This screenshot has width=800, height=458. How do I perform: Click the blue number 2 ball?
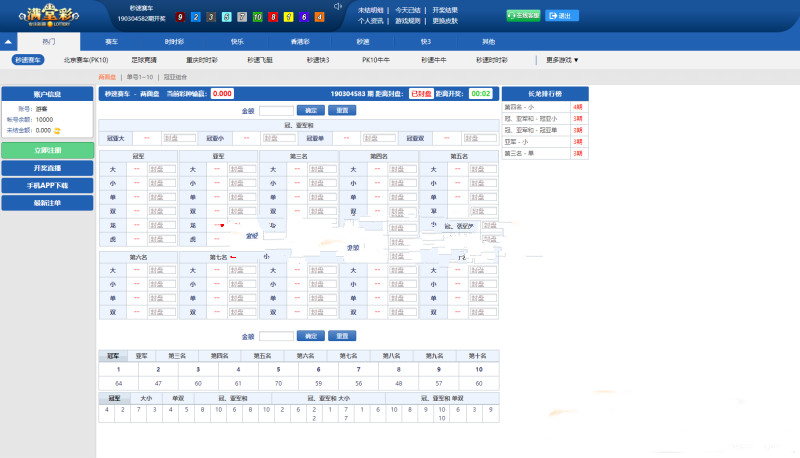[x=195, y=17]
